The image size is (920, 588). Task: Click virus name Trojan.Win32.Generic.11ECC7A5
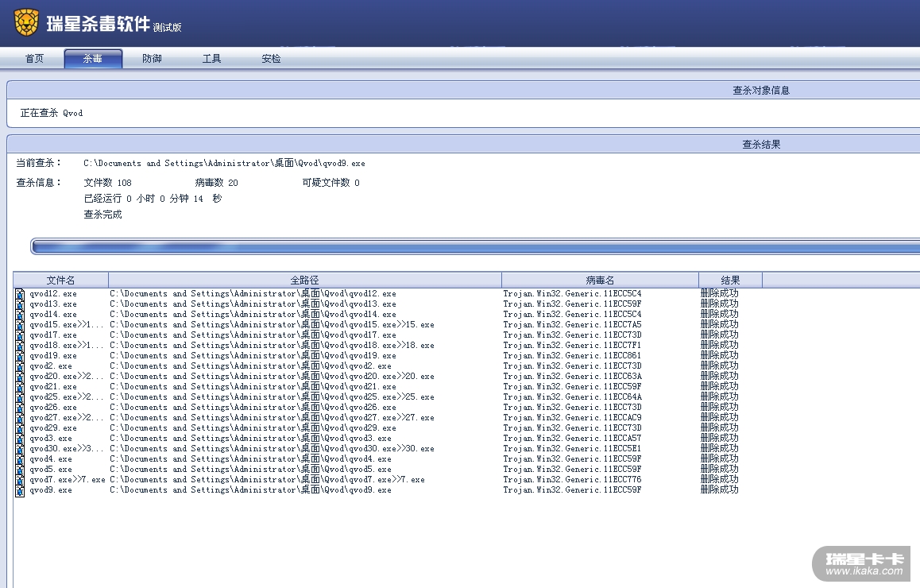pos(572,325)
